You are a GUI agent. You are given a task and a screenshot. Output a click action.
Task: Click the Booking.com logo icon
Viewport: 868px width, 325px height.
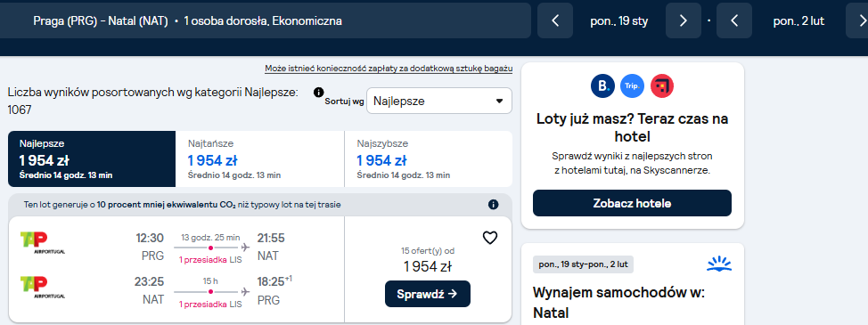point(602,86)
